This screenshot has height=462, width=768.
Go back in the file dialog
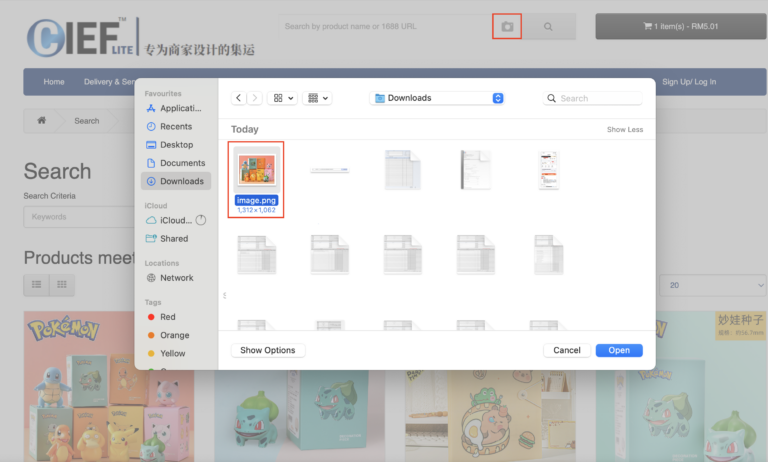(239, 98)
